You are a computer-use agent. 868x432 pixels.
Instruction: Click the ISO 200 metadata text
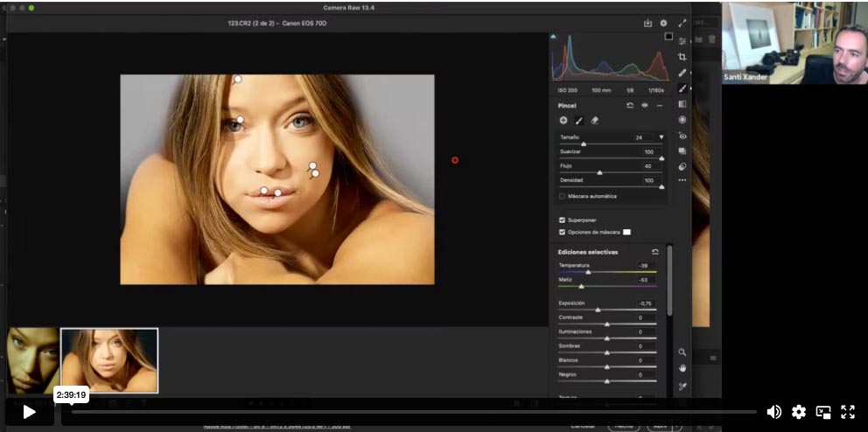click(x=567, y=90)
